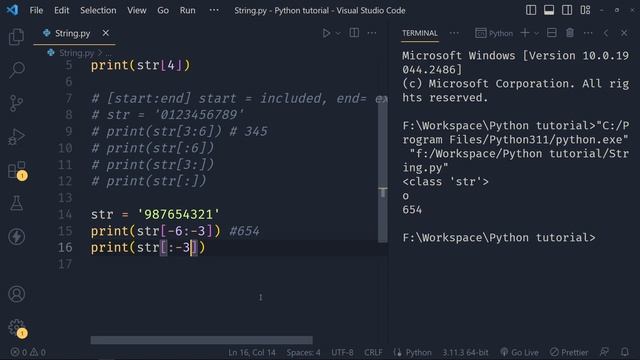Select the Python terminal profile label

coord(494,33)
